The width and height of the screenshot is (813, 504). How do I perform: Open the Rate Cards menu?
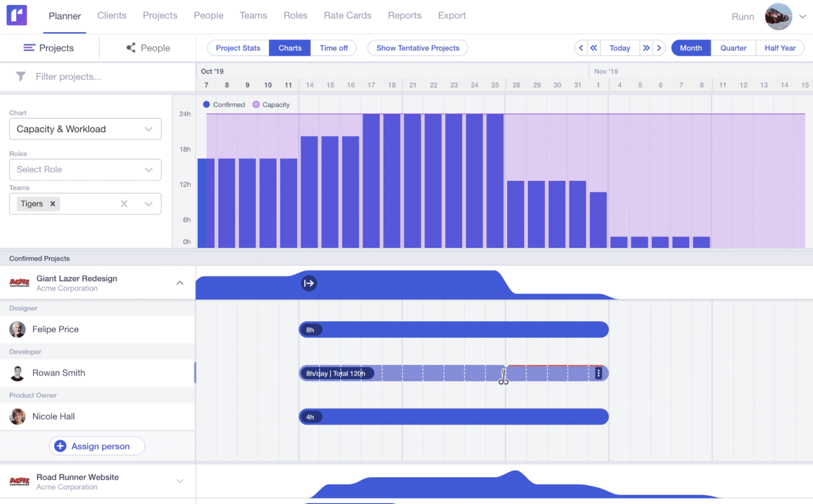tap(348, 15)
